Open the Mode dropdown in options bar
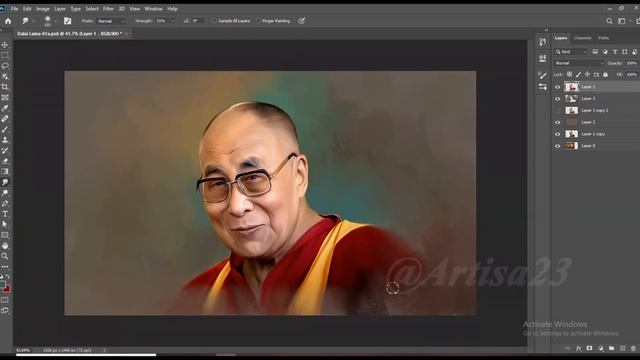Screen dimensions: 640x360 111,21
